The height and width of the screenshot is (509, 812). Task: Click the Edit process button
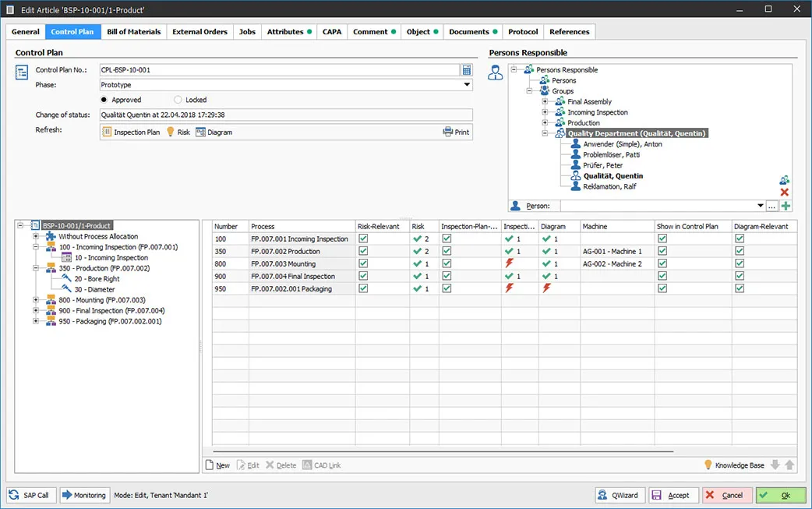[248, 465]
